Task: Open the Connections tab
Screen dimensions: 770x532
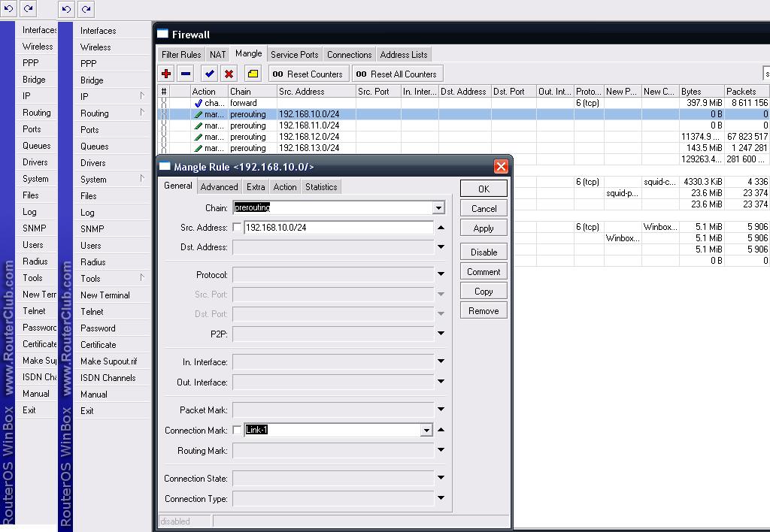Action: tap(349, 54)
